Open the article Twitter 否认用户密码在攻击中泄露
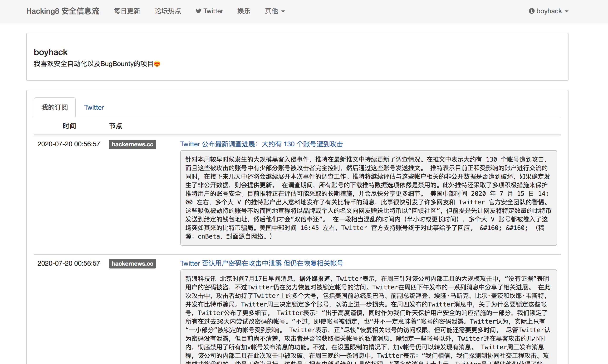This screenshot has height=364, width=608. pyautogui.click(x=262, y=263)
